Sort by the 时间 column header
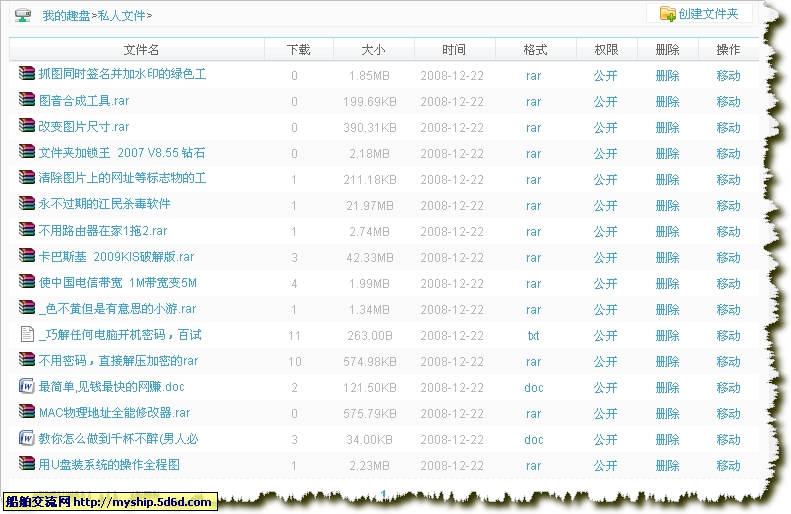The width and height of the screenshot is (791, 514). pyautogui.click(x=454, y=49)
